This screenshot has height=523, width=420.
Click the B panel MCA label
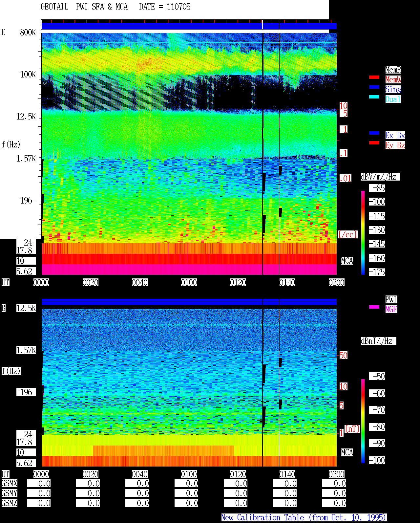coord(347,452)
